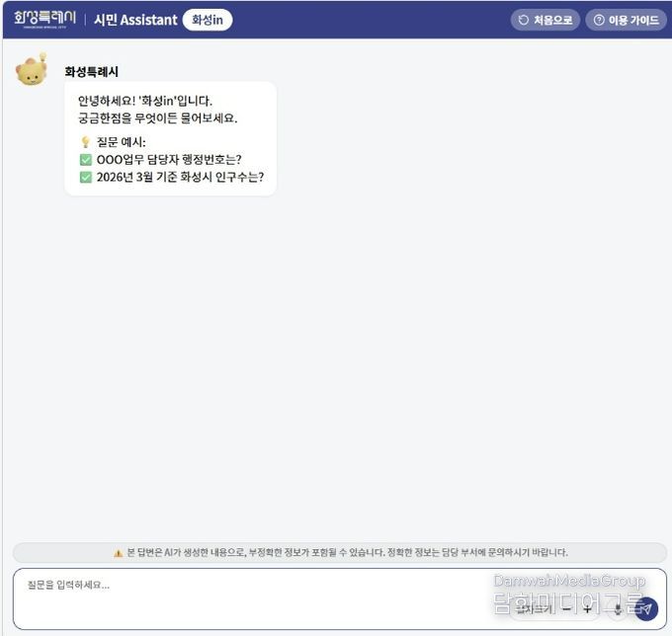The width and height of the screenshot is (672, 636).
Task: Click the green check beside 인구수 example
Action: click(x=86, y=178)
